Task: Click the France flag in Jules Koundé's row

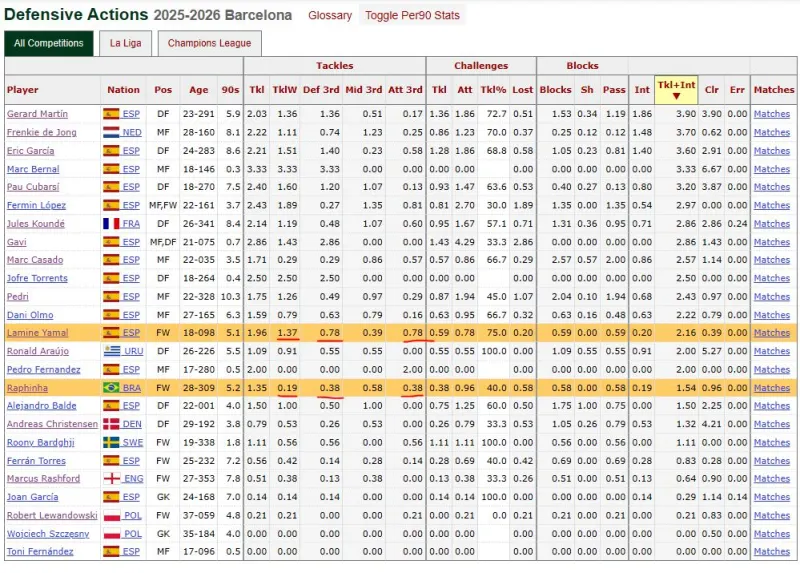Action: (111, 224)
